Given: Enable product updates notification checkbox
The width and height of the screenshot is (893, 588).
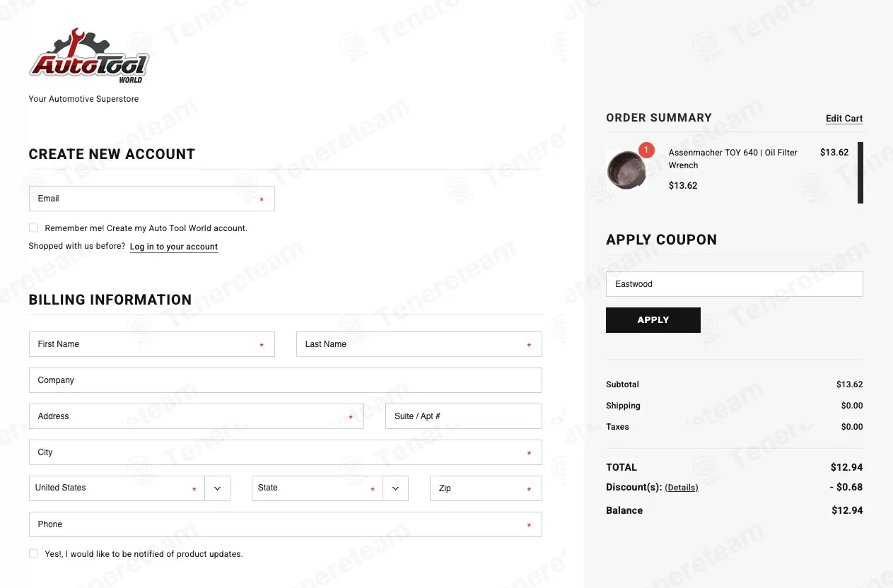Looking at the screenshot, I should coord(34,553).
